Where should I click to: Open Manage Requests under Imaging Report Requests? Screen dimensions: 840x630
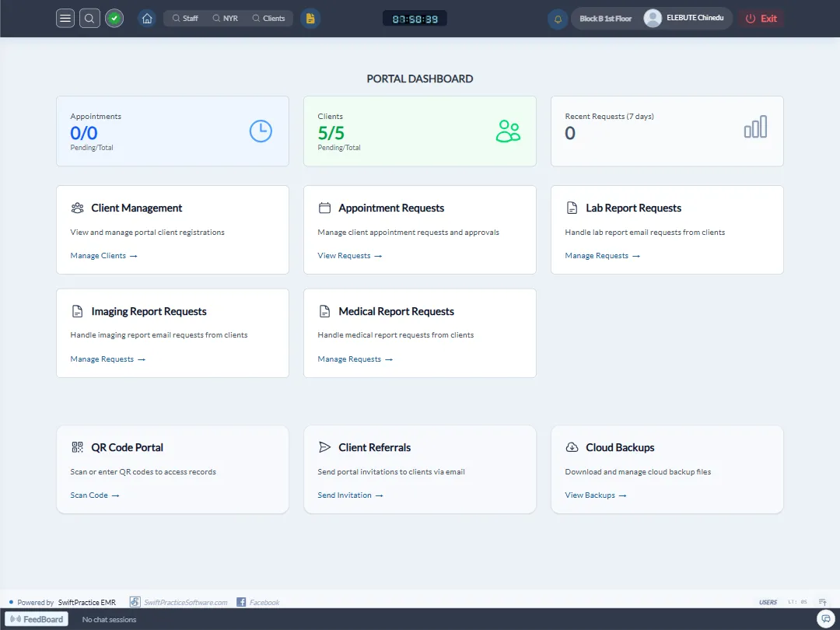[x=107, y=359]
